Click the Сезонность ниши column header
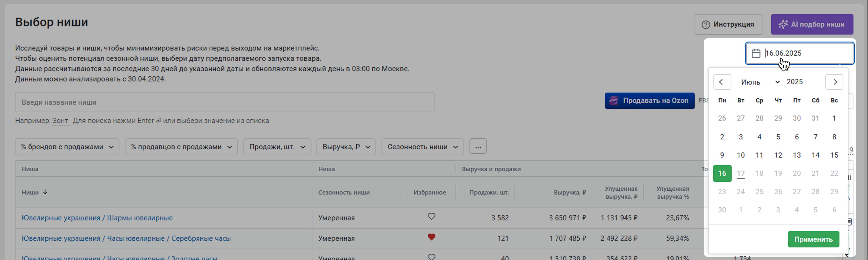Screen dimensions: 868x260 coord(344,192)
